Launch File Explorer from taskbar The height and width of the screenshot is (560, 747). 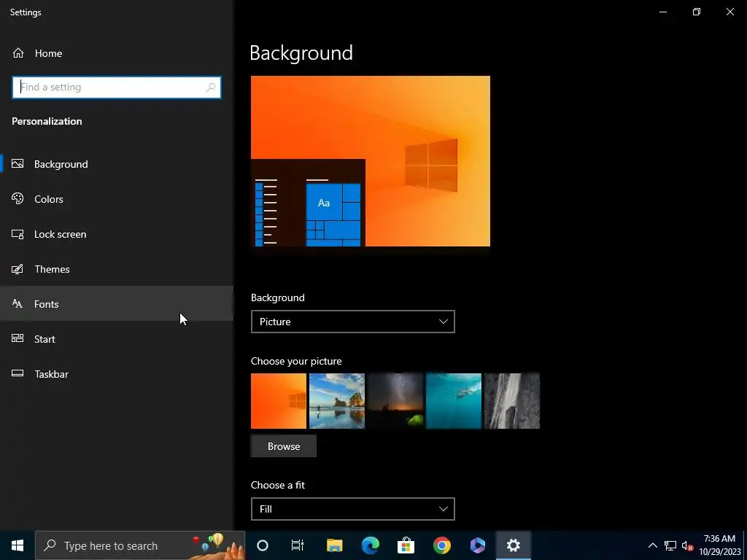(x=334, y=545)
